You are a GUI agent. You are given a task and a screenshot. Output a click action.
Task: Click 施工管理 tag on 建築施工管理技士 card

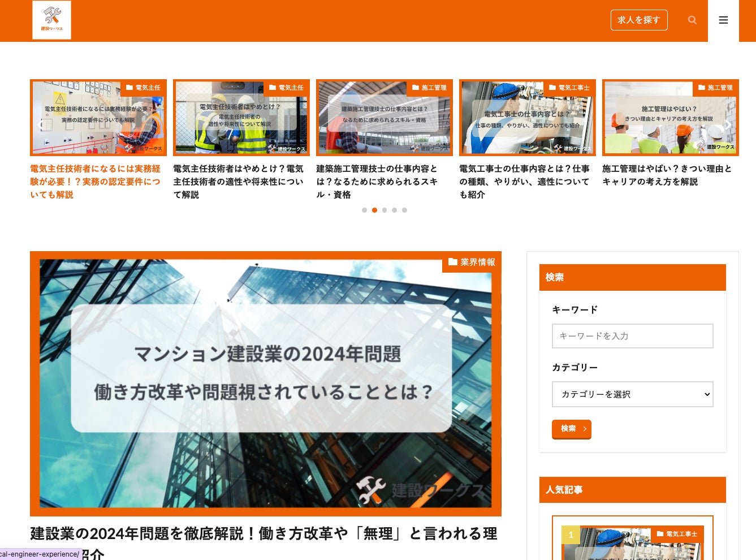(430, 88)
